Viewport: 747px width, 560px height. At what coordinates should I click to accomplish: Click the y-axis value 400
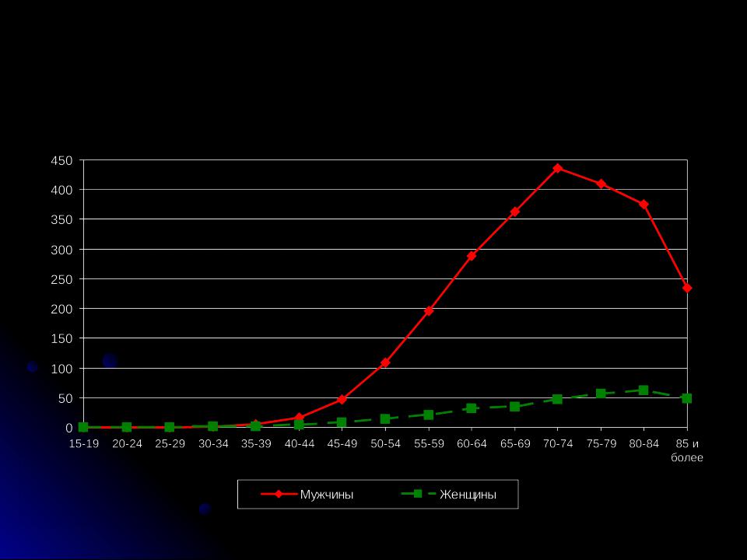(x=61, y=190)
